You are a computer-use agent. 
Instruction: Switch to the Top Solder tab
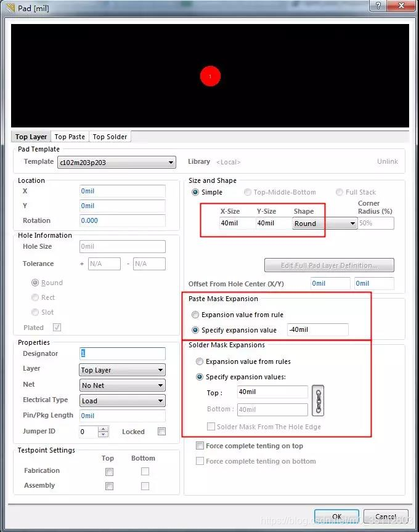click(110, 137)
